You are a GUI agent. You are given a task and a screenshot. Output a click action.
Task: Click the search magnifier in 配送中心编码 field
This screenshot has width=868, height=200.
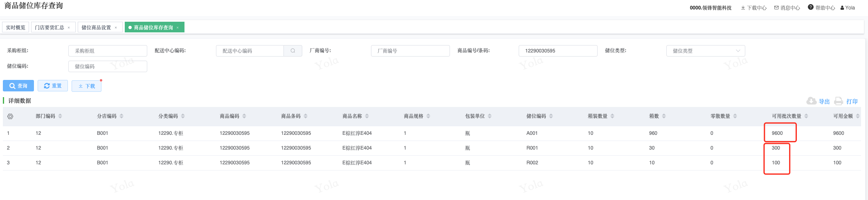pyautogui.click(x=293, y=51)
